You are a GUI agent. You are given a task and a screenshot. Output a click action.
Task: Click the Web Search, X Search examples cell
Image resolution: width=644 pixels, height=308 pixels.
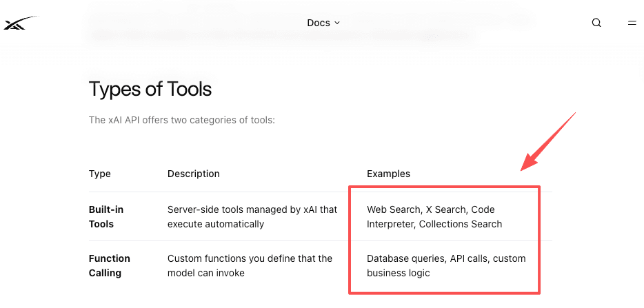(x=434, y=217)
